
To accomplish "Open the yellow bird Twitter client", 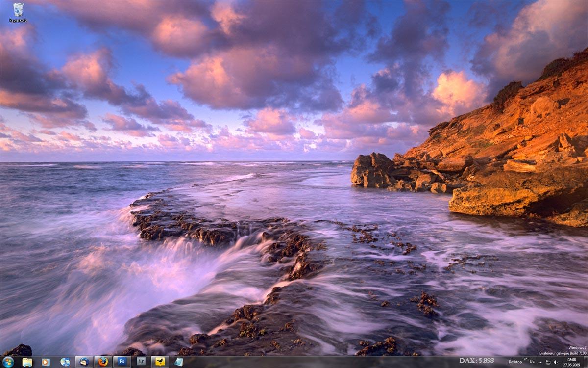I will pyautogui.click(x=160, y=362).
